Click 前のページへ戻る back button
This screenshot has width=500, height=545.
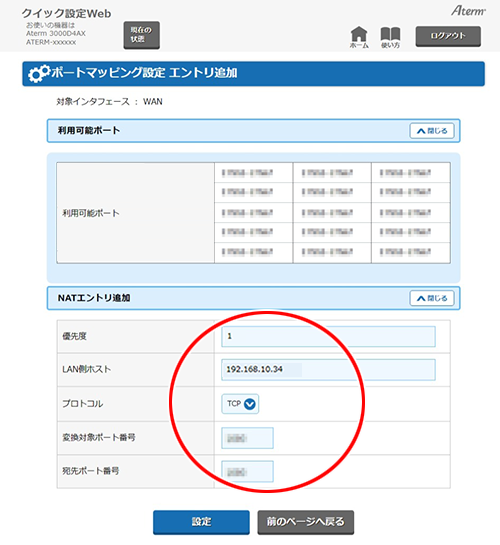tap(306, 522)
